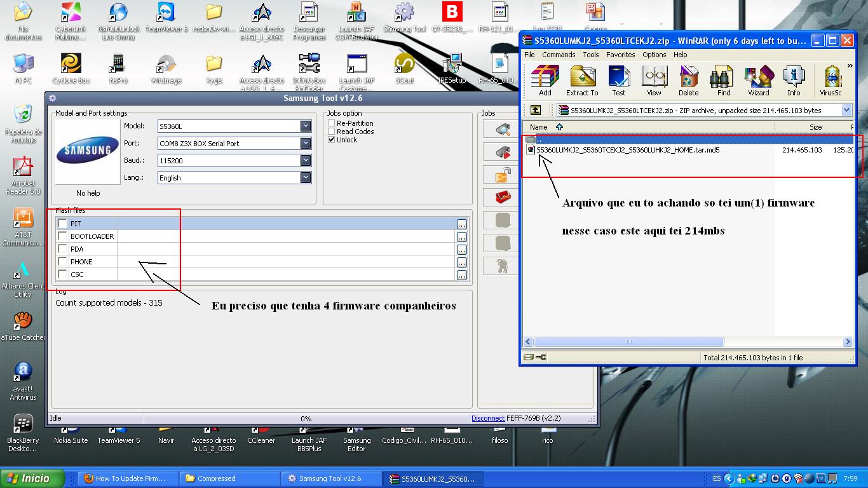Viewport: 868px width, 488px height.
Task: Browse for PIT file with its ... button
Action: coord(461,224)
